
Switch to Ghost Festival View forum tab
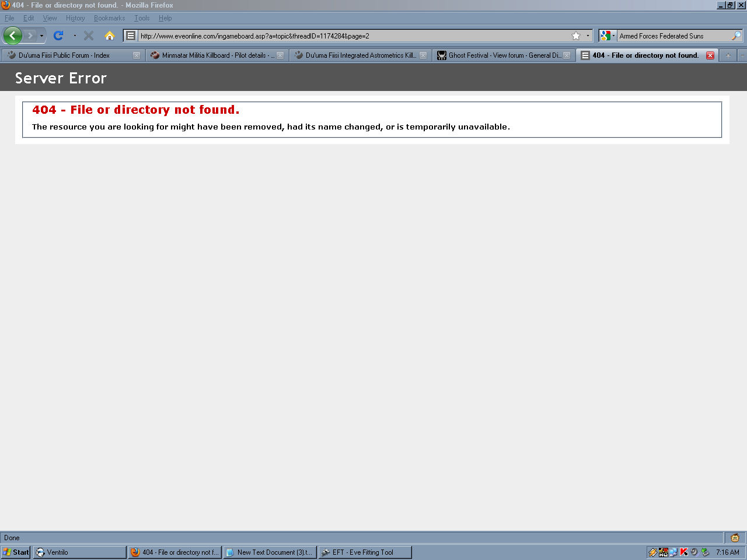pos(503,55)
